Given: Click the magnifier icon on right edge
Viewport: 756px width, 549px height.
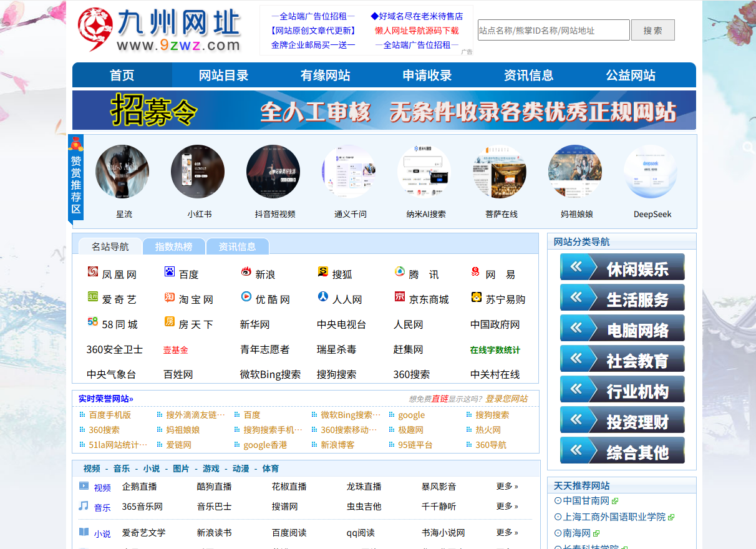Looking at the screenshot, I should tap(748, 147).
